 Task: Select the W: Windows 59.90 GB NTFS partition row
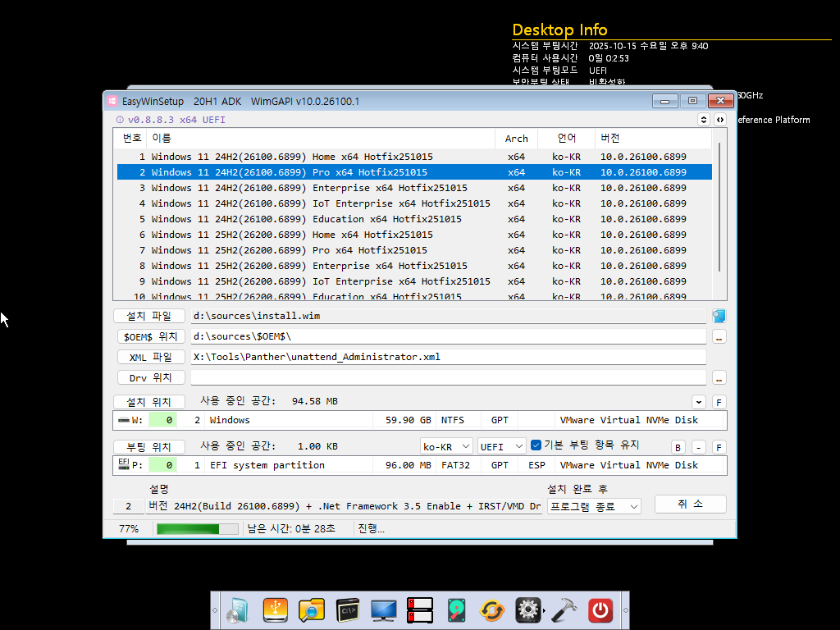tap(419, 420)
